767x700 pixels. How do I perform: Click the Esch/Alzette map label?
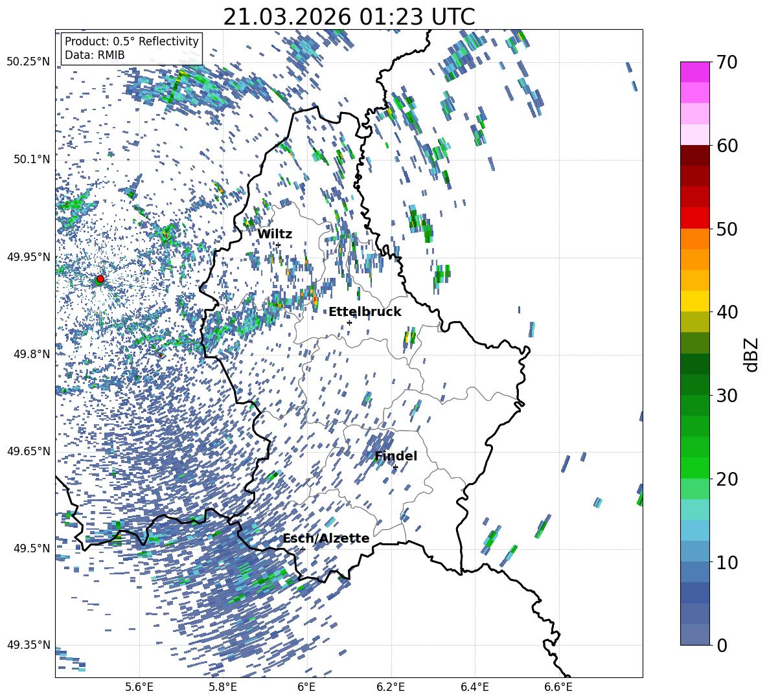point(326,539)
